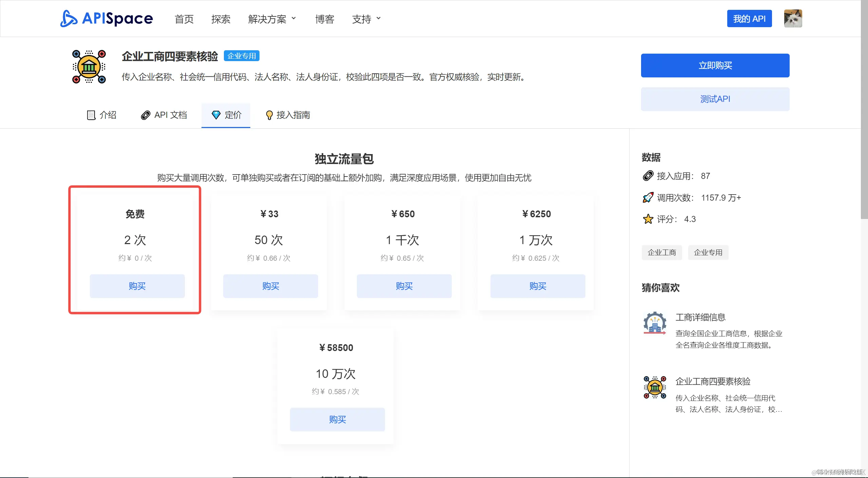This screenshot has width=868, height=478.
Task: Click the document icon beside 介绍
Action: [91, 115]
